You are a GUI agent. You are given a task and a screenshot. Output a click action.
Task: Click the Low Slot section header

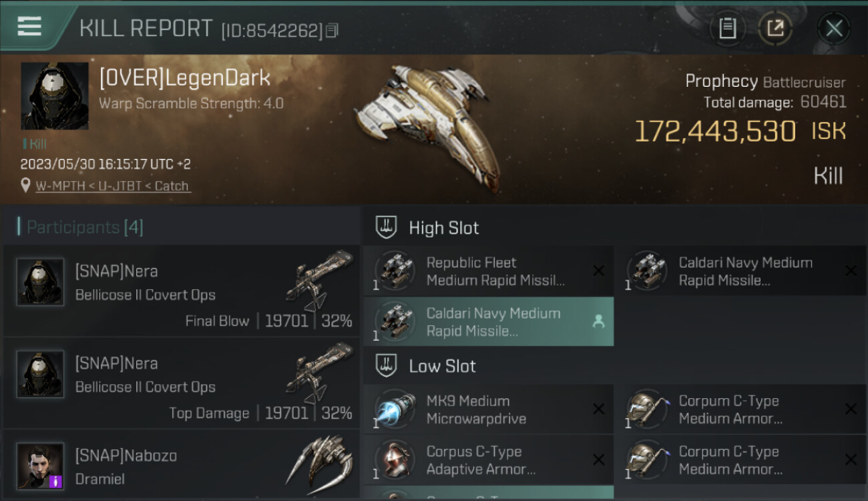point(442,366)
